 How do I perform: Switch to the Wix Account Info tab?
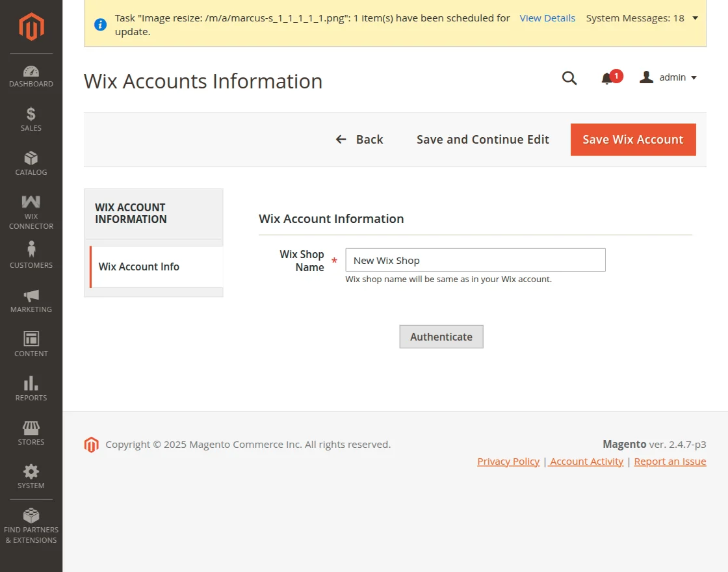point(139,266)
